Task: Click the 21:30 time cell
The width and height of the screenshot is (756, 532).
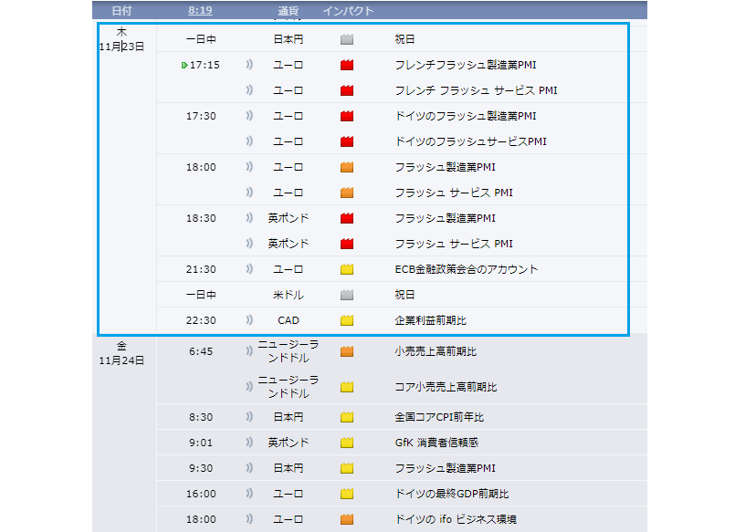Action: tap(201, 269)
